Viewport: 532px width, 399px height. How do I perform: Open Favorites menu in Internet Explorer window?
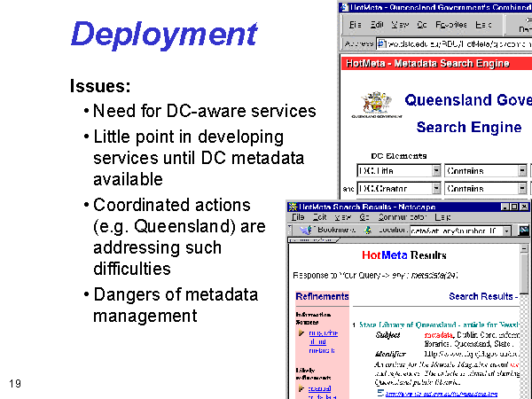(451, 25)
